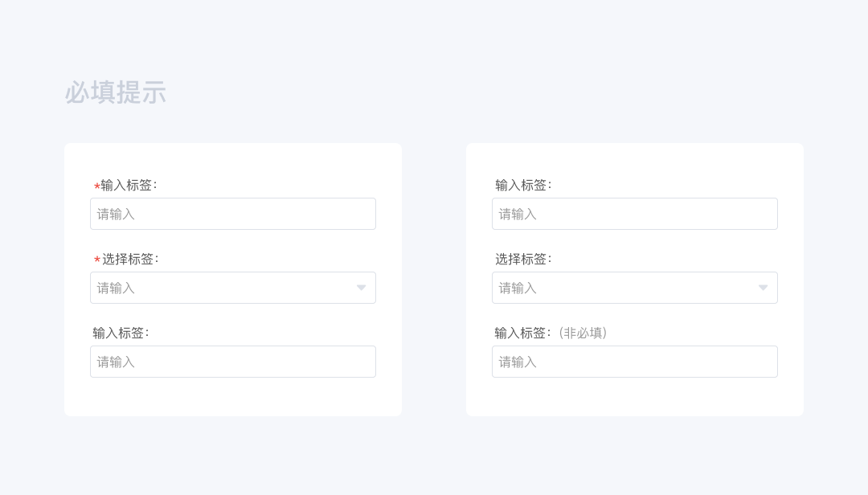The image size is (868, 495).
Task: Click the asterisk-marked 输入标签 label text
Action: (129, 185)
